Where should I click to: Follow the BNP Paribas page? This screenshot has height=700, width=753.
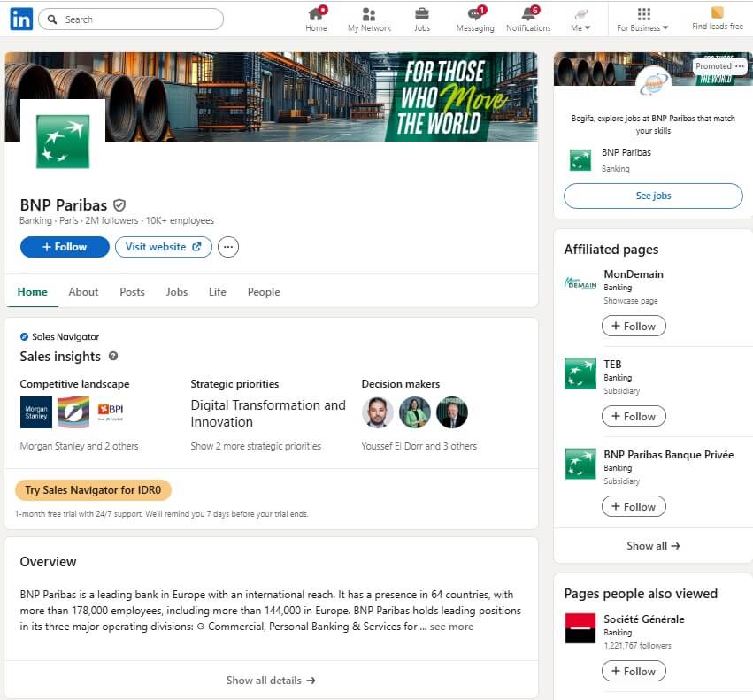point(65,247)
